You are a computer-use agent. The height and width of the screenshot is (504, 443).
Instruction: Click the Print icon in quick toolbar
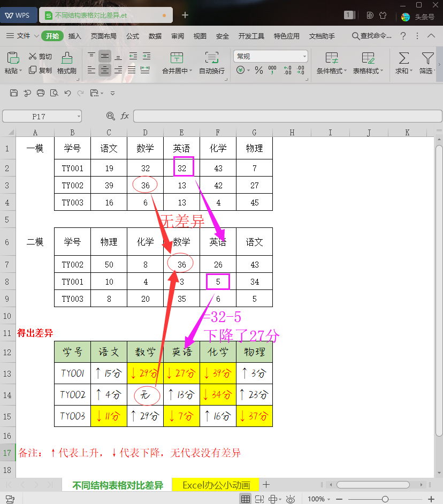pyautogui.click(x=41, y=93)
